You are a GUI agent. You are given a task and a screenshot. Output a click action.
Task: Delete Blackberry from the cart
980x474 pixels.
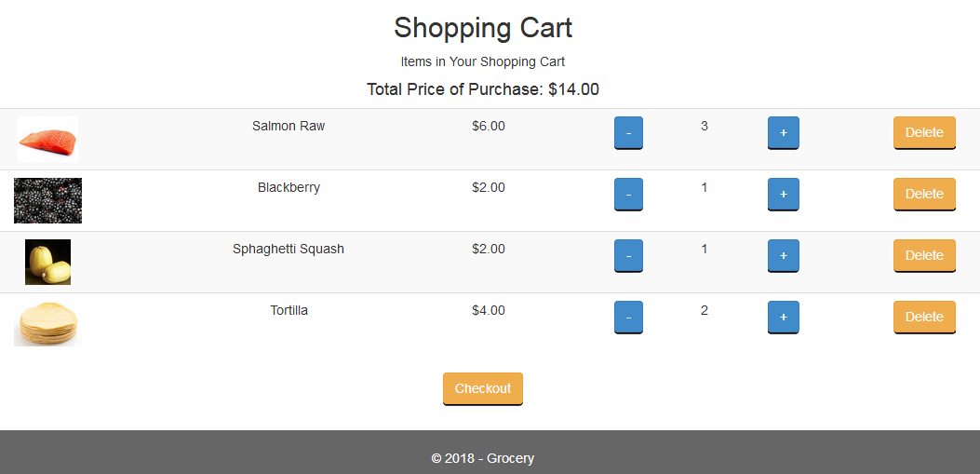coord(924,195)
